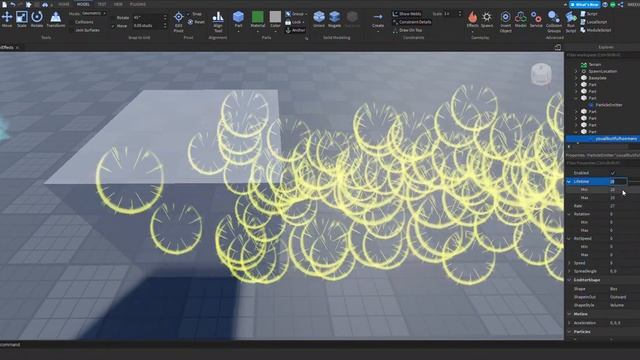Collapse the RotSpeed property
Image resolution: width=640 pixels, height=360 pixels.
coord(569,238)
